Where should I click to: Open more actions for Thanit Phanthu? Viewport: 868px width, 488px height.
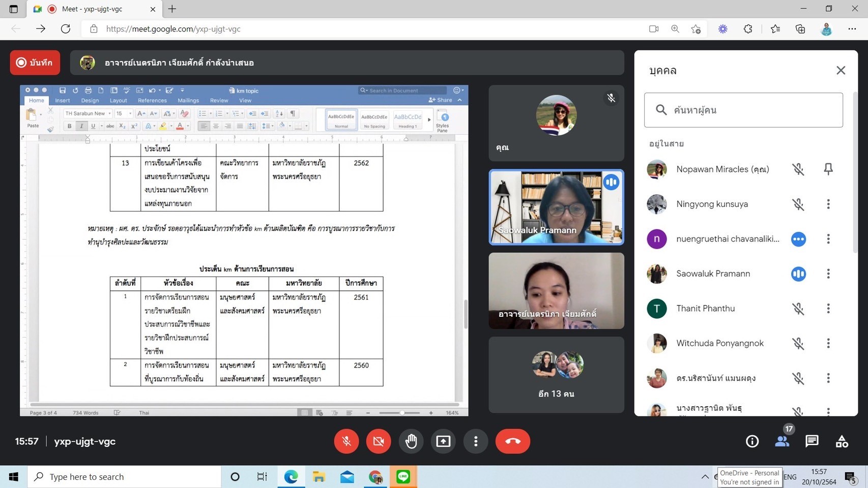tap(828, 309)
